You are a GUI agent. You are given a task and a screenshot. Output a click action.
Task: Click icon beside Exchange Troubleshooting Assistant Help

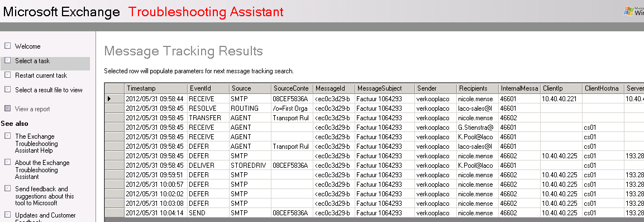(x=7, y=136)
